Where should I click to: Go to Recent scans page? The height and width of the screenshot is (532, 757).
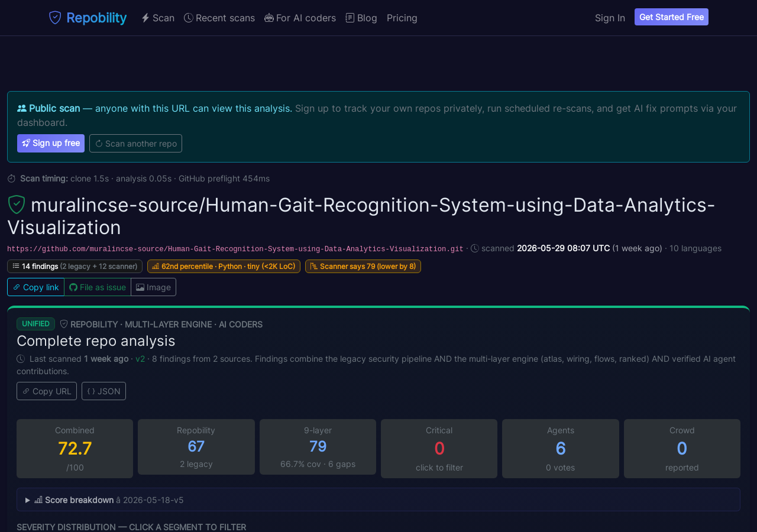219,18
